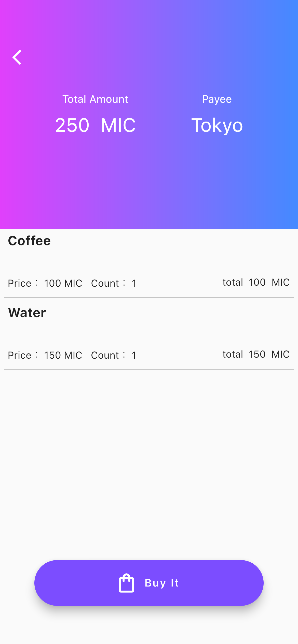
Task: Click the Total Amount label
Action: 95,99
